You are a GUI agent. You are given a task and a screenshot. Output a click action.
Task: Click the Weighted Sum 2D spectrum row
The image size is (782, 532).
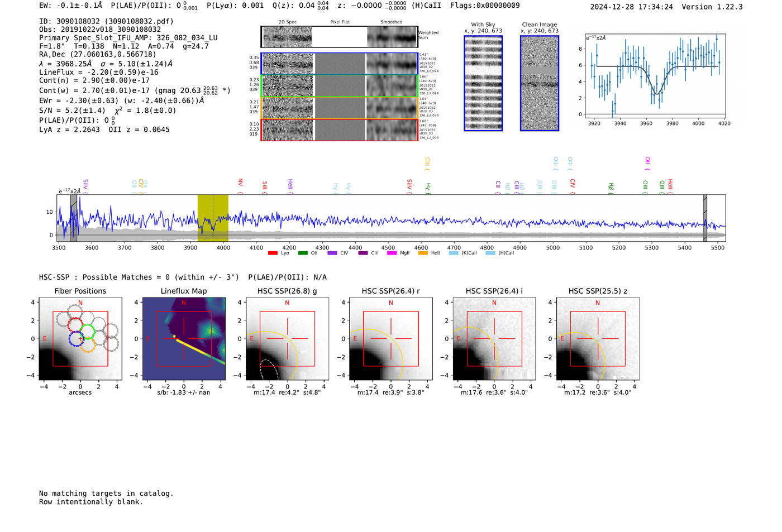pyautogui.click(x=339, y=37)
